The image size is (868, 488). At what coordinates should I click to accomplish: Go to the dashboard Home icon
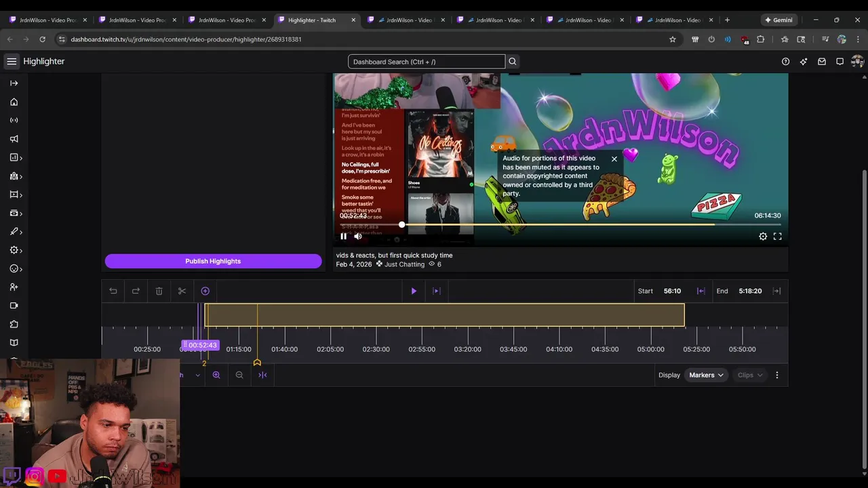(14, 102)
